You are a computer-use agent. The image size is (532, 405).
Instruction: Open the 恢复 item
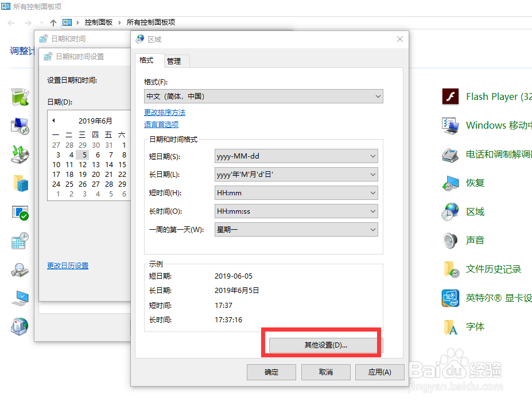[x=475, y=183]
